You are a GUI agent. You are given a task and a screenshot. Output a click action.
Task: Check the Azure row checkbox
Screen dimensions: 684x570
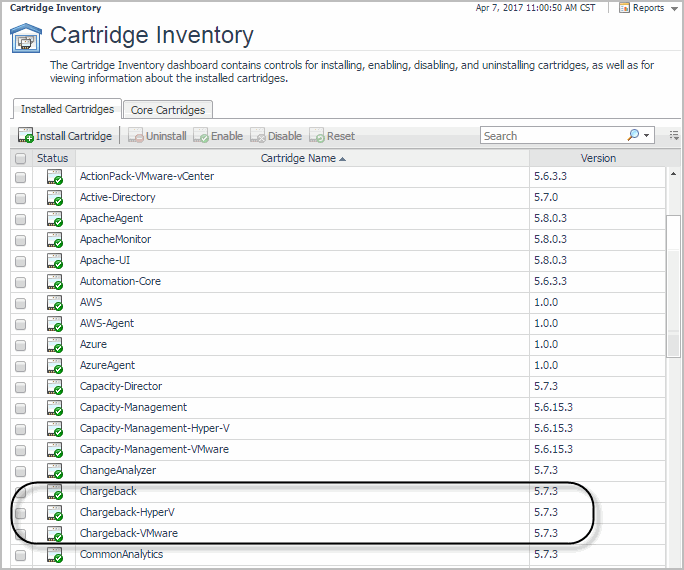pyautogui.click(x=21, y=345)
